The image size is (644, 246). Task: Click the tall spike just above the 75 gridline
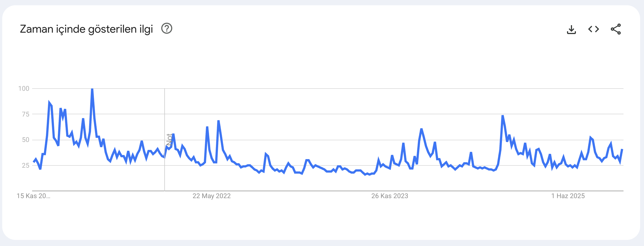pyautogui.click(x=503, y=116)
